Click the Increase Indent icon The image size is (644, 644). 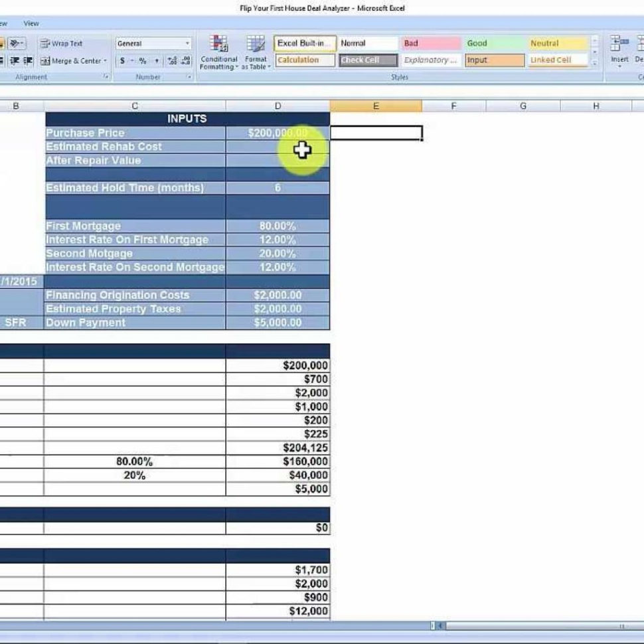(x=28, y=61)
